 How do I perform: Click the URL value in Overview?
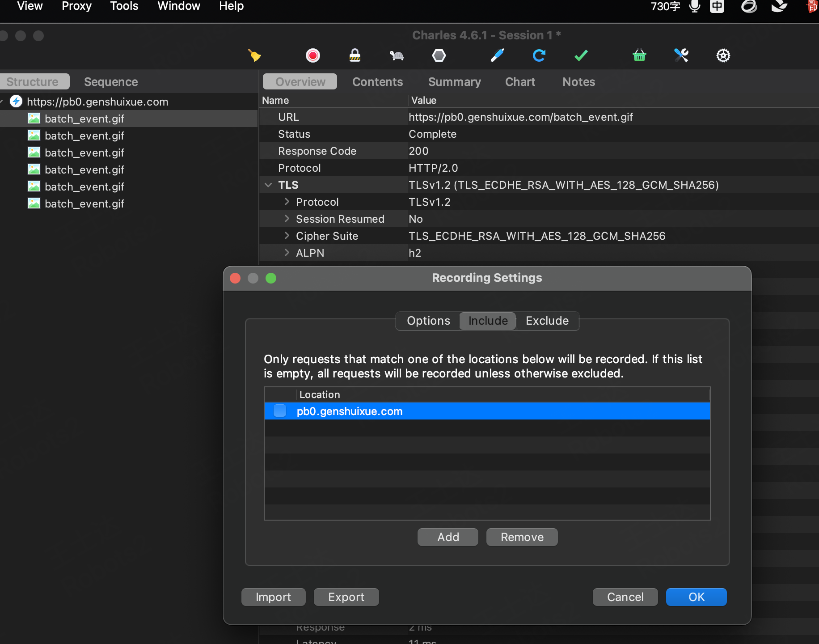click(521, 117)
